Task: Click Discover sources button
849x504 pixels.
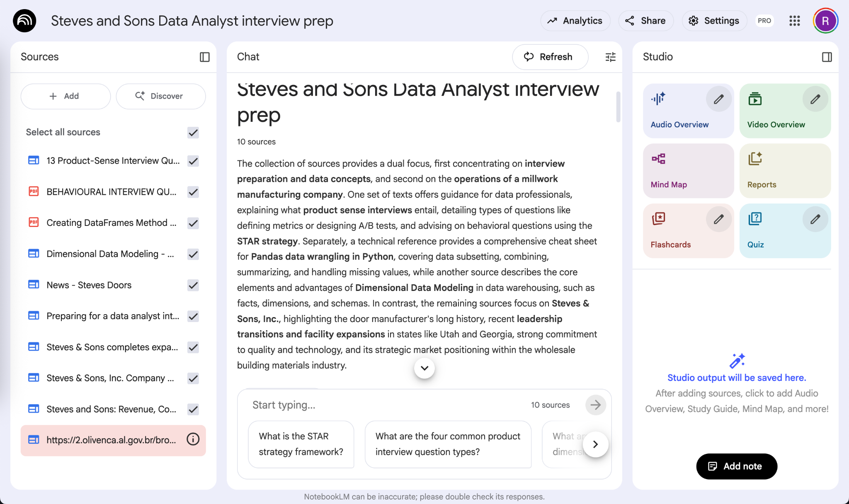Action: coord(160,96)
